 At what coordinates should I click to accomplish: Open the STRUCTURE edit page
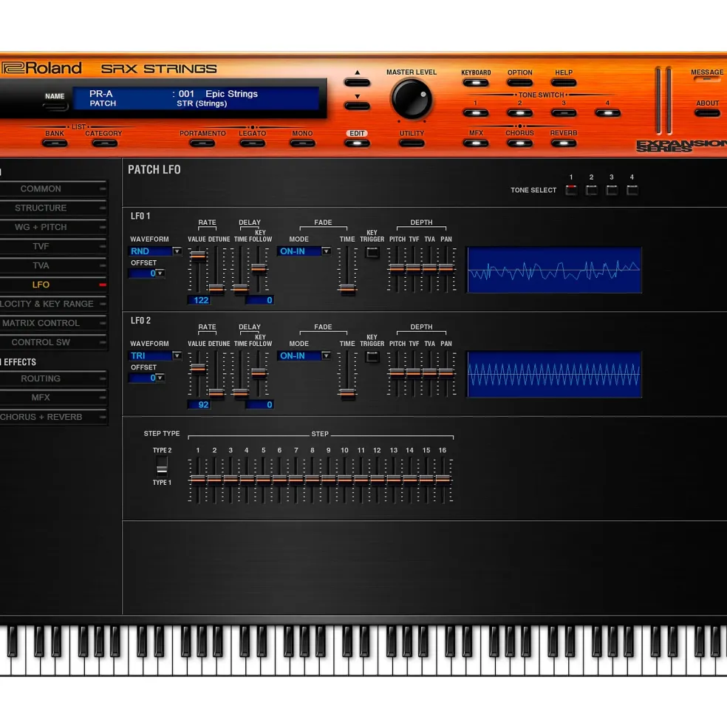tap(53, 208)
